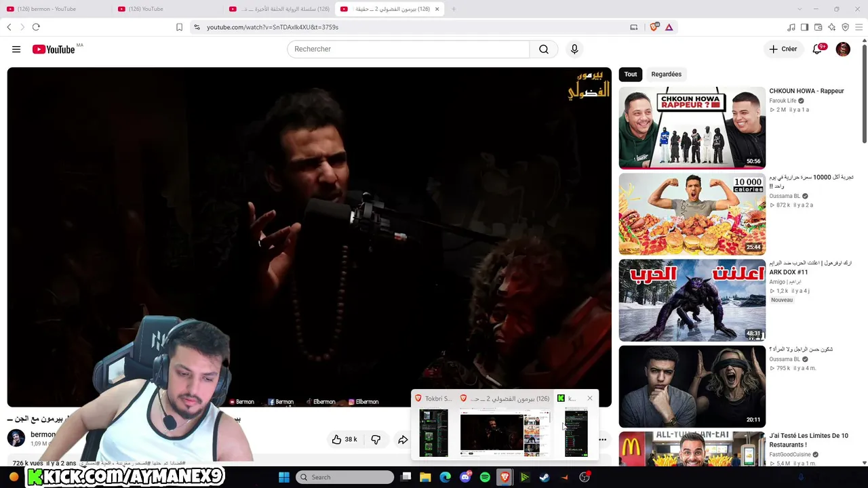Visit the Farouk Life channel link
This screenshot has width=868, height=488.
point(783,101)
